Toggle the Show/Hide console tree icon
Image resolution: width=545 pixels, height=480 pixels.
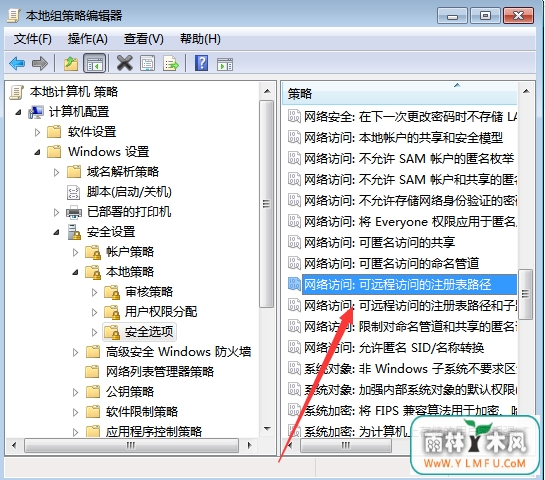click(95, 64)
